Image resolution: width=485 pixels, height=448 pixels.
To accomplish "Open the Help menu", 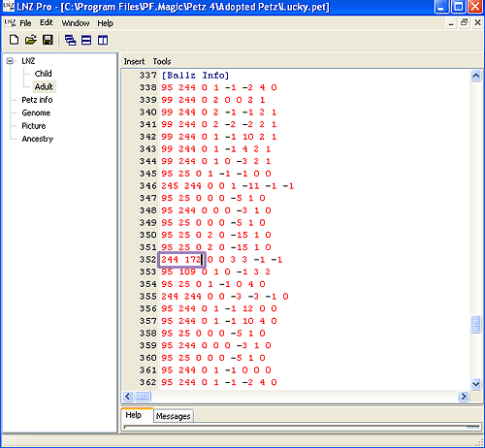I will 105,23.
